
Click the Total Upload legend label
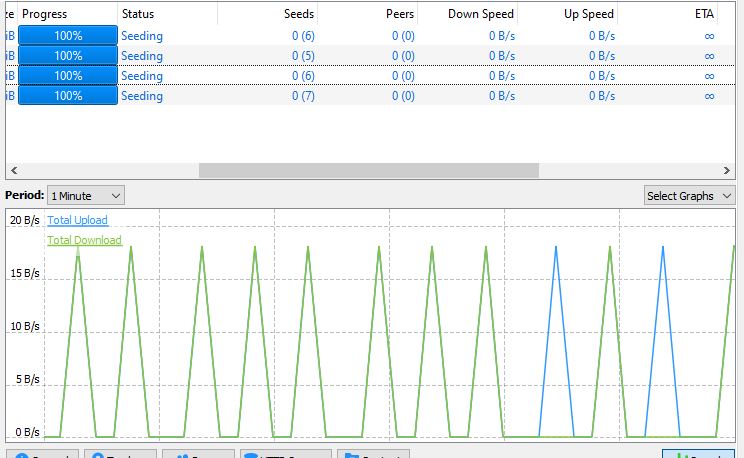pos(77,220)
